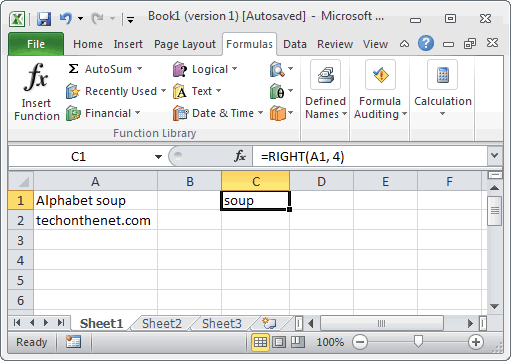Select row 4 header
This screenshot has width=511, height=361.
pos(21,260)
